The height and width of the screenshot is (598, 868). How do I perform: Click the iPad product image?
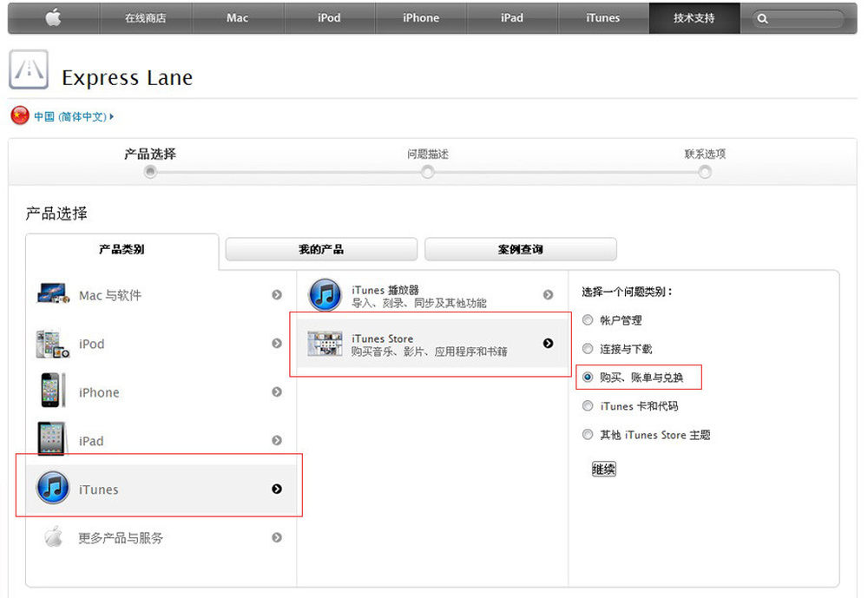[51, 439]
